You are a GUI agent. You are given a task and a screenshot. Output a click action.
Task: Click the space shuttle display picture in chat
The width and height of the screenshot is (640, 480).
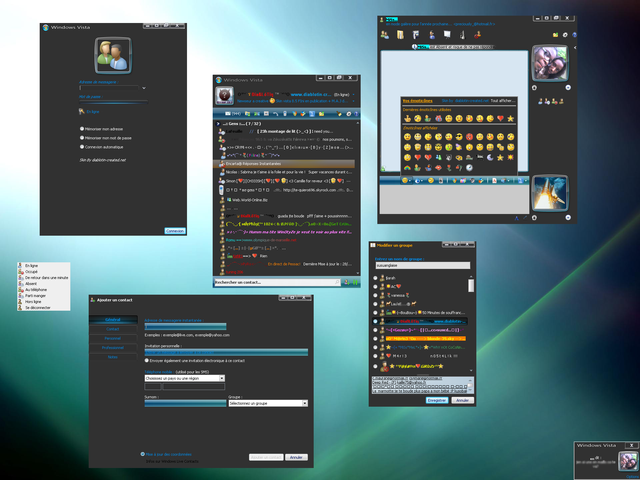pyautogui.click(x=550, y=193)
